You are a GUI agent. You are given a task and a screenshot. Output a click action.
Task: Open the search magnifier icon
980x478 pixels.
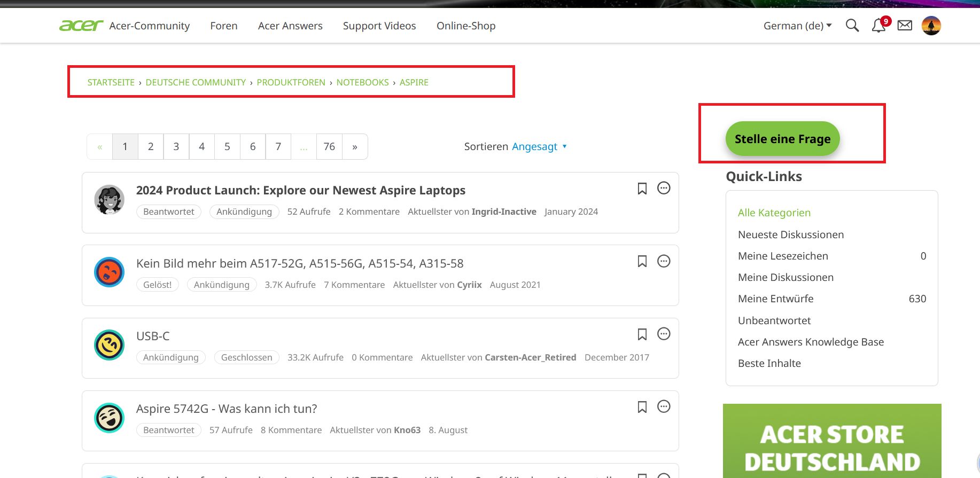pyautogui.click(x=852, y=26)
